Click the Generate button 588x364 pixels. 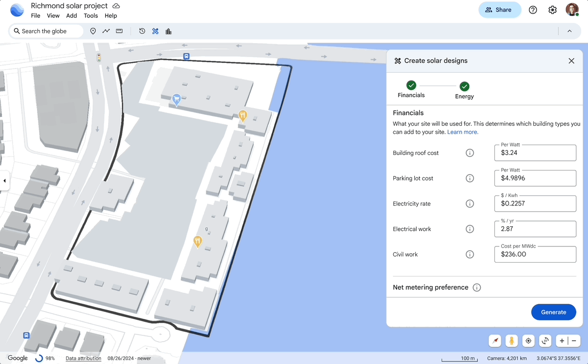pos(553,312)
